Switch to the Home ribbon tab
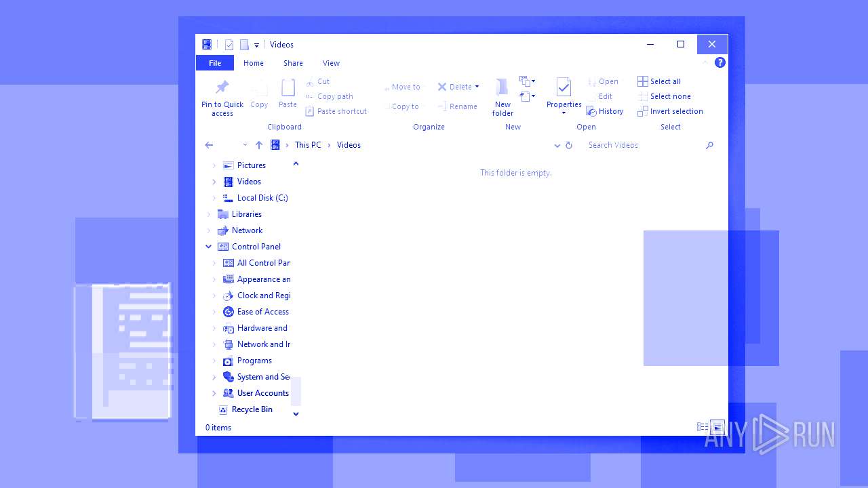Screen dimensions: 868x488 [254, 63]
